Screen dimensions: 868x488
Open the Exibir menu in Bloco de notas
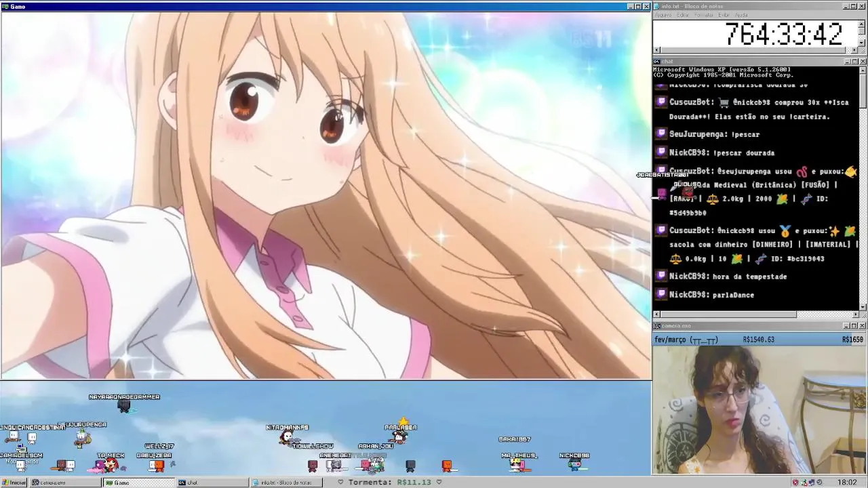(x=724, y=15)
